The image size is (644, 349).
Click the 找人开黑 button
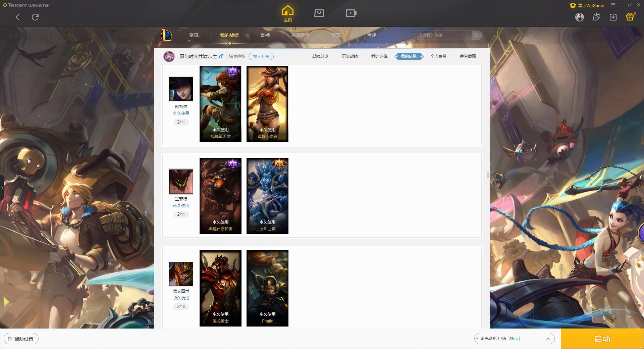261,56
